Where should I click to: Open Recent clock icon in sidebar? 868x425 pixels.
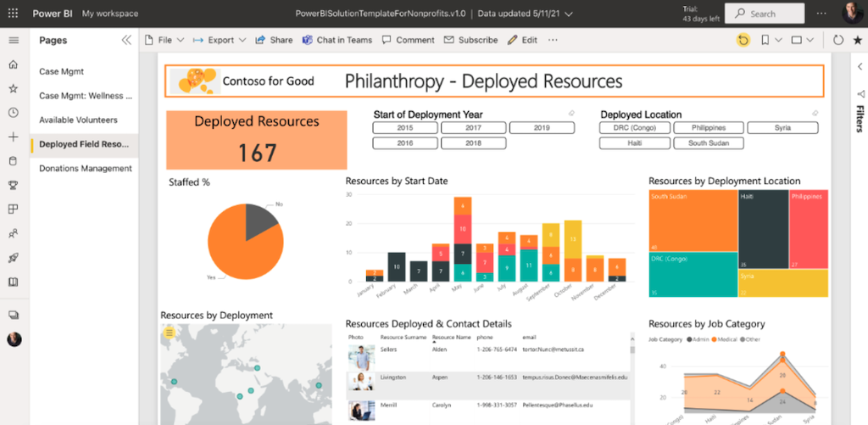(x=14, y=113)
